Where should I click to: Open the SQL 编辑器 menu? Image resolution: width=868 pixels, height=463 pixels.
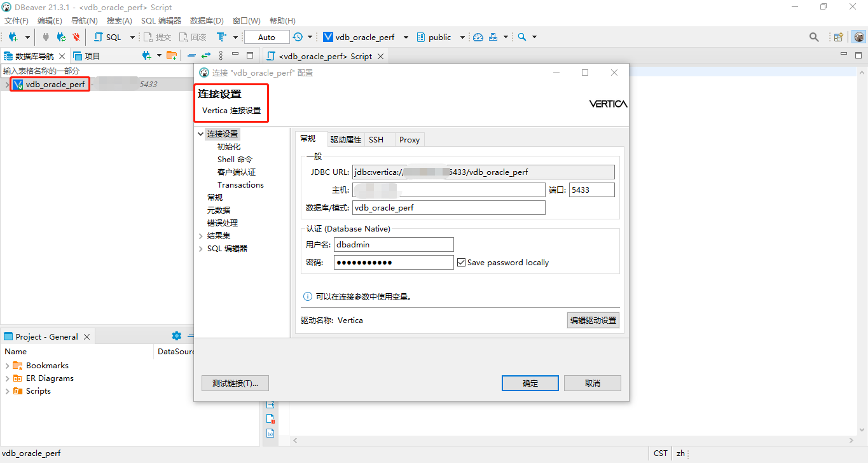click(161, 20)
